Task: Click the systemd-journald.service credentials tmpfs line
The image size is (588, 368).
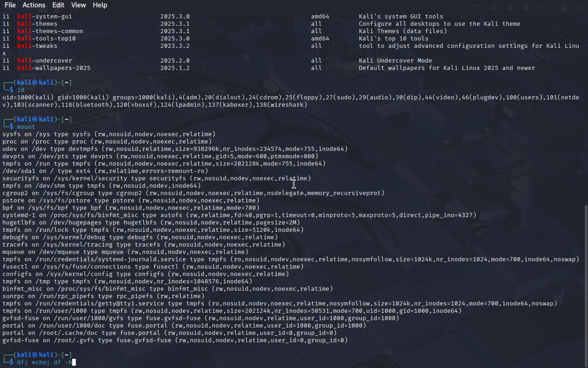Action: click(x=291, y=259)
